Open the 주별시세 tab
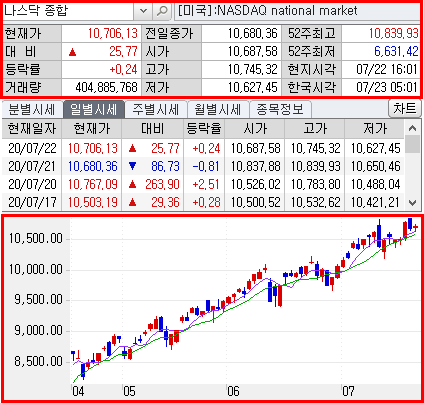 pyautogui.click(x=156, y=110)
